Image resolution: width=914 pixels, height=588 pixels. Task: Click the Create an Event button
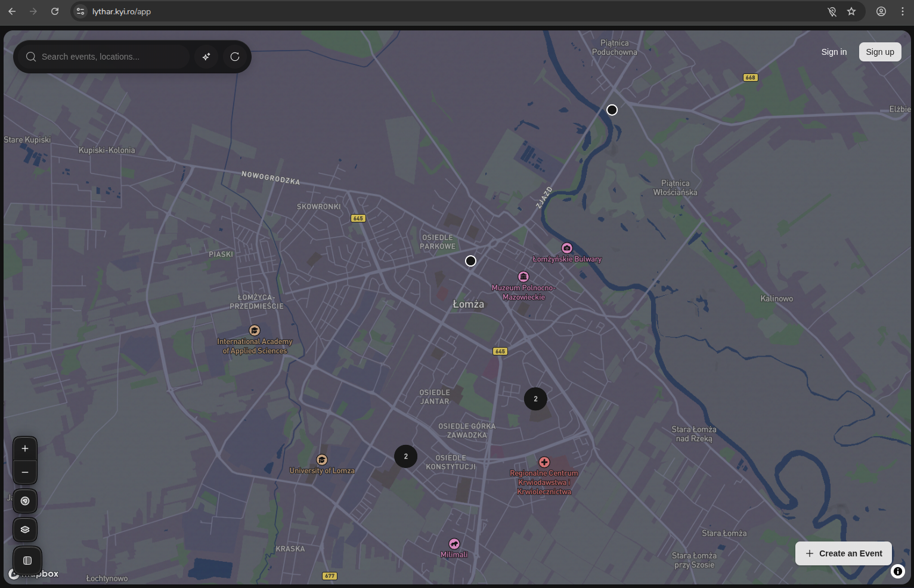[x=843, y=553]
